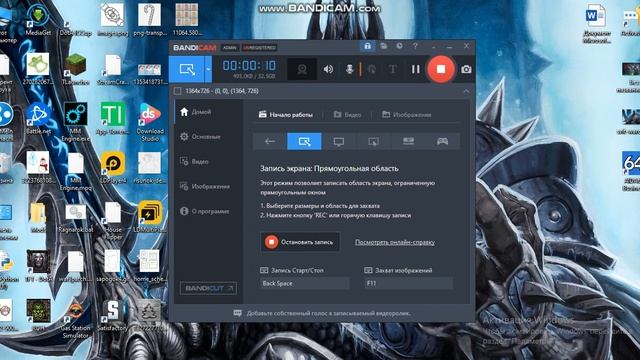Click the ADMIN badge in title bar
Viewport: 640px width, 360px height.
click(x=230, y=48)
